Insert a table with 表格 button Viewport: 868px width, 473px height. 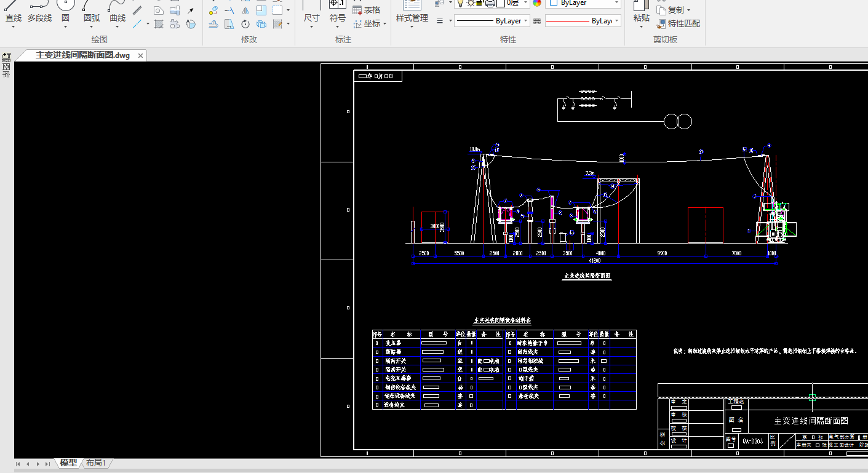367,10
